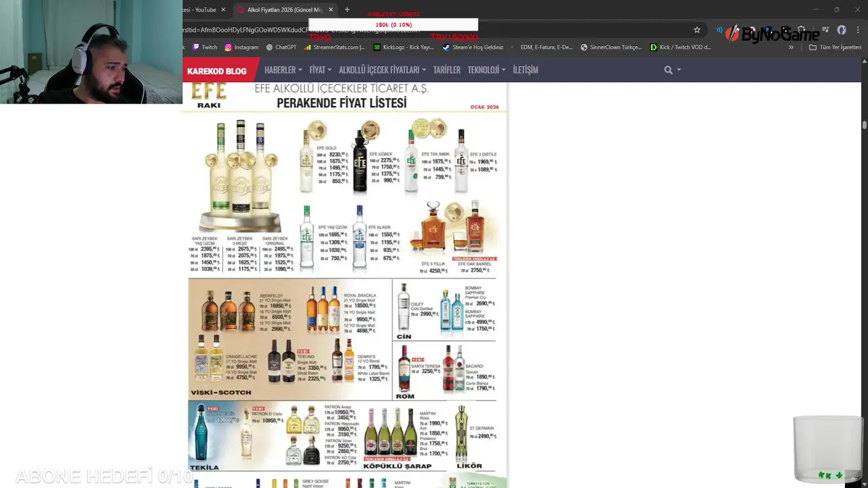868x488 pixels.
Task: Click the KÖPÜKLÜ ŞARAP section label
Action: (397, 466)
